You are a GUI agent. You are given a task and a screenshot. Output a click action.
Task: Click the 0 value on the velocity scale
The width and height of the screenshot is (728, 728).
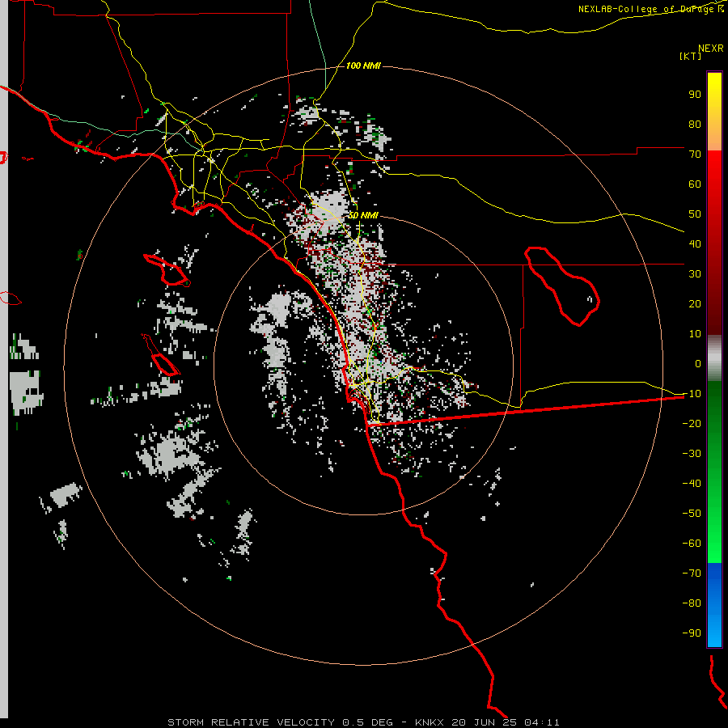pos(698,364)
